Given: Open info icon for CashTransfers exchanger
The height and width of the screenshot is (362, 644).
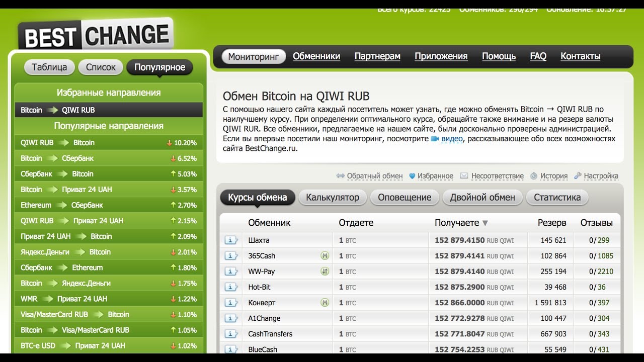Looking at the screenshot, I should (x=231, y=334).
